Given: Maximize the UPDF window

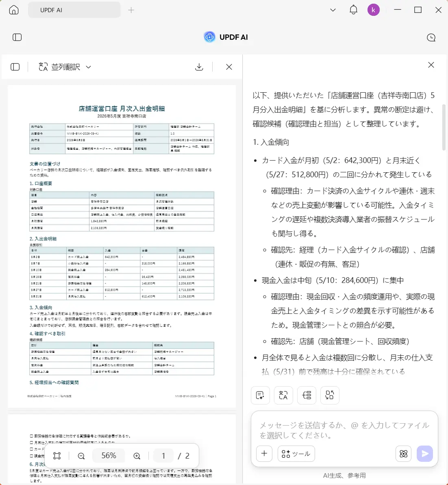Looking at the screenshot, I should coord(418,10).
